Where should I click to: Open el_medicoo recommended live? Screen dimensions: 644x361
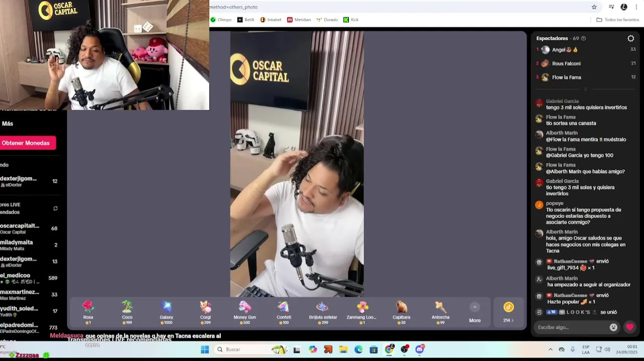pos(29,278)
